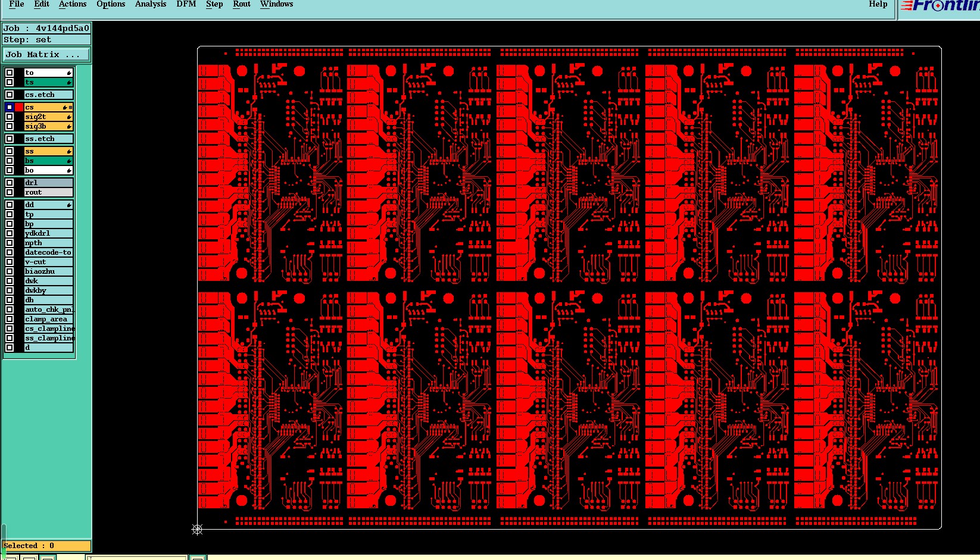Open the DFM menu
This screenshot has width=980, height=560.
tap(186, 4)
